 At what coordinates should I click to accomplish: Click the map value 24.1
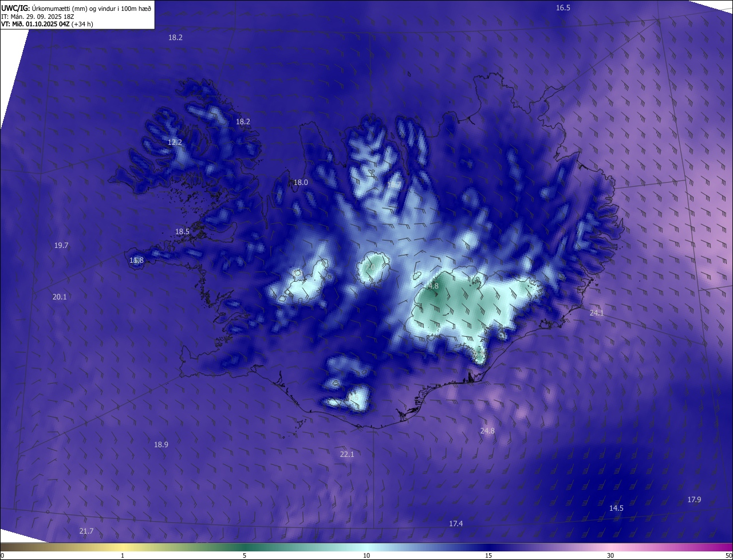tap(597, 313)
